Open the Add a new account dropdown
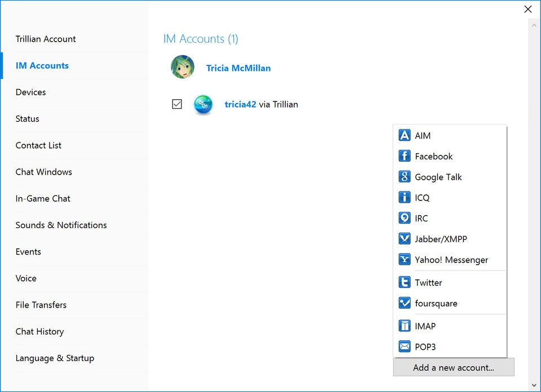Screen dimensions: 541x392 [454, 368]
